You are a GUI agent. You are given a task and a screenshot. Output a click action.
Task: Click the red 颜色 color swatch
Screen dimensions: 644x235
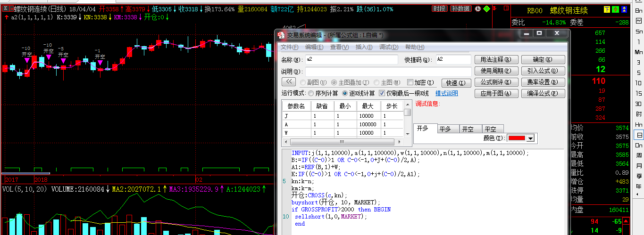517,138
